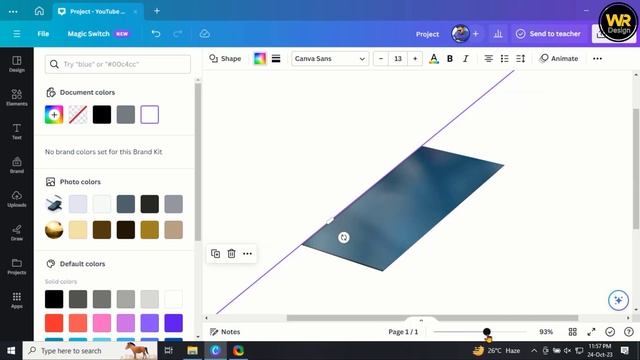Open the Magic Switch menu

(x=98, y=34)
